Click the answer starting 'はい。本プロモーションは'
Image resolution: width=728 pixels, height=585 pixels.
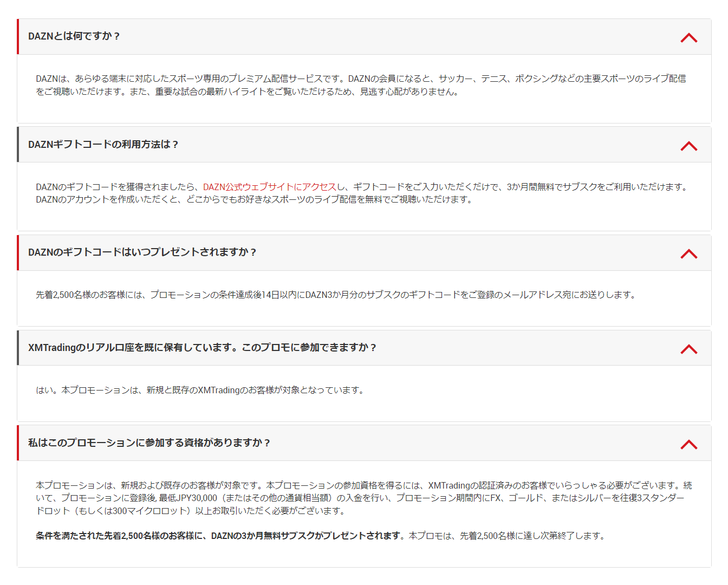coord(200,390)
